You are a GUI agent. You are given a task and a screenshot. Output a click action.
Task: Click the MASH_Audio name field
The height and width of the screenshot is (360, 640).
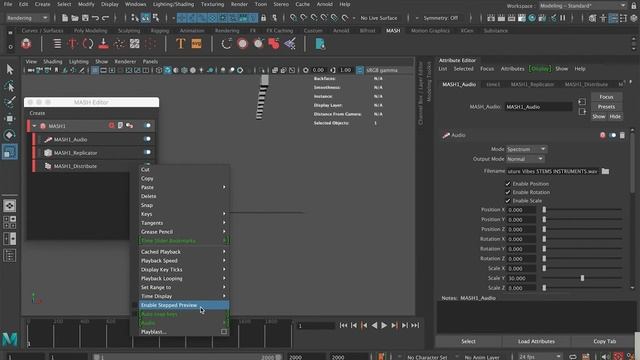(x=538, y=107)
